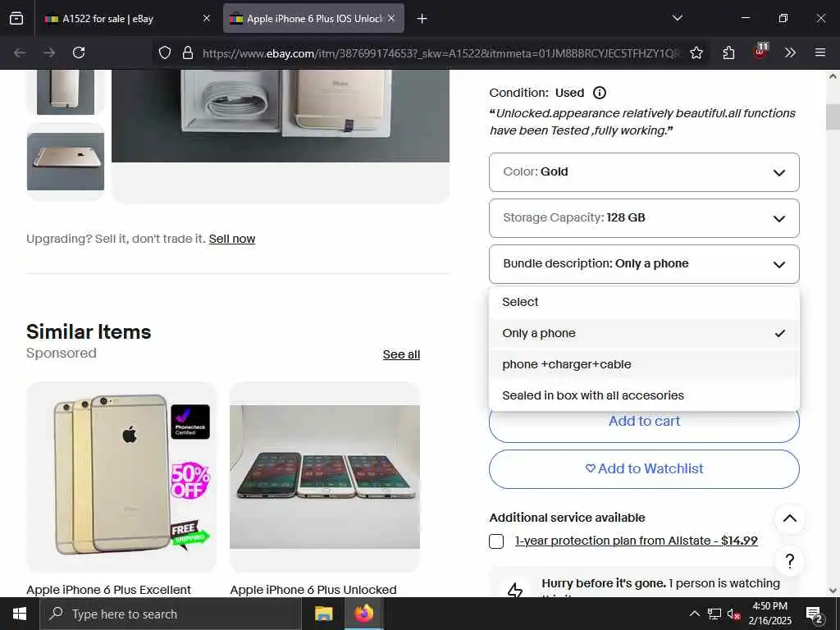Image resolution: width=840 pixels, height=630 pixels.
Task: Open clock showing 4:50 PM
Action: 769,614
